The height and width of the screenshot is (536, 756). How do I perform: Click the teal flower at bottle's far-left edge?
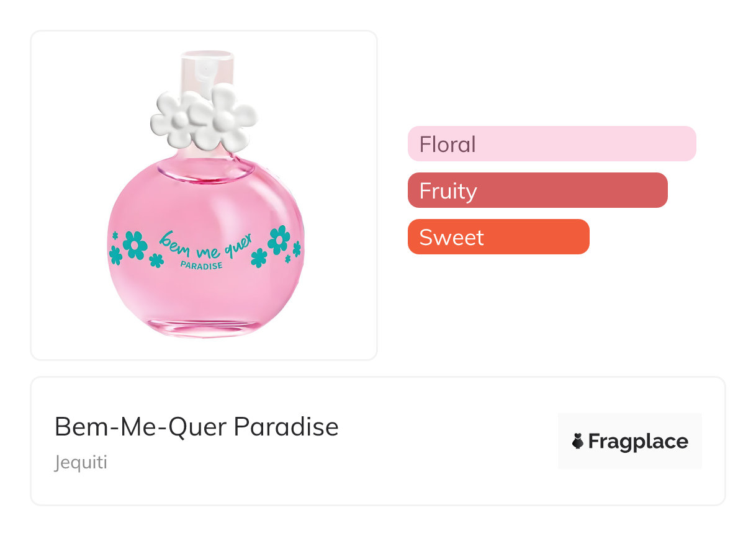[115, 254]
